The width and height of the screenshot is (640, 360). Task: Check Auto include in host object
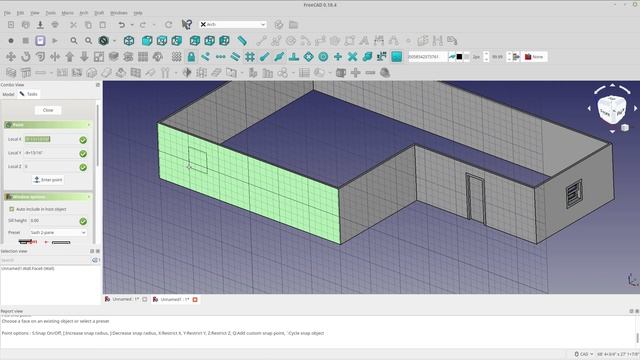point(12,209)
